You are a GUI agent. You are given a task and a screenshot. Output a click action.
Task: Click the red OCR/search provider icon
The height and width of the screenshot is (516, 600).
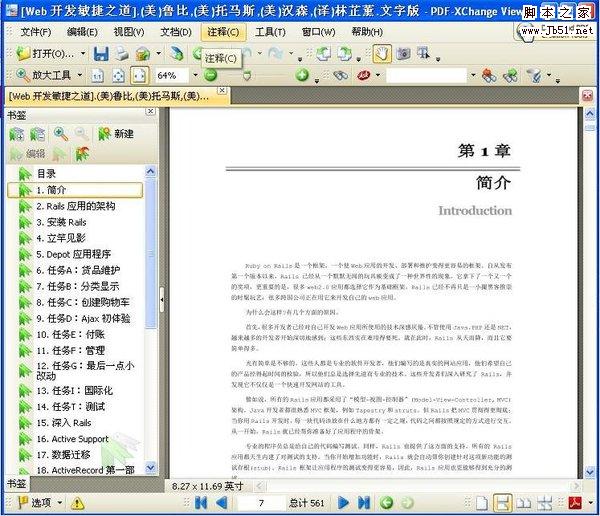[x=363, y=75]
